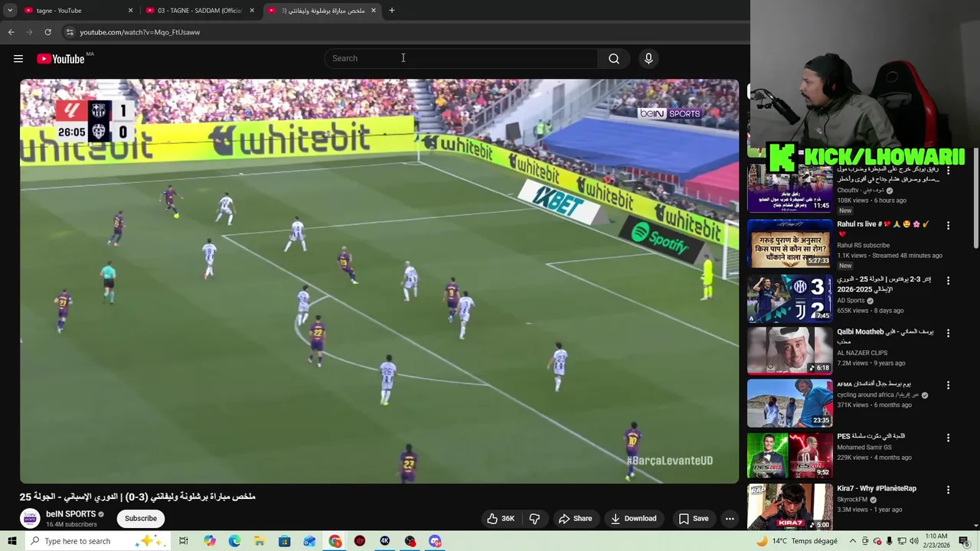Save the video to a playlist
Screen dimensions: 980x551
point(693,519)
